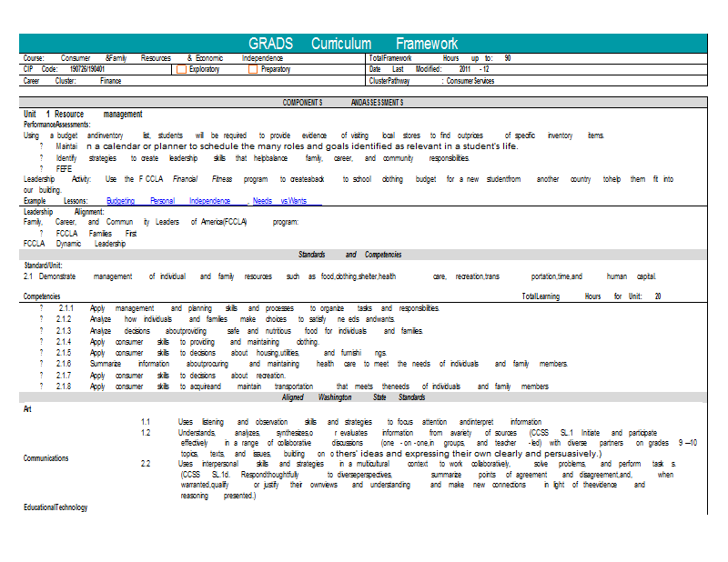The width and height of the screenshot is (728, 562).
Task: Select the Total Learning Hours value 20
Action: 658,296
